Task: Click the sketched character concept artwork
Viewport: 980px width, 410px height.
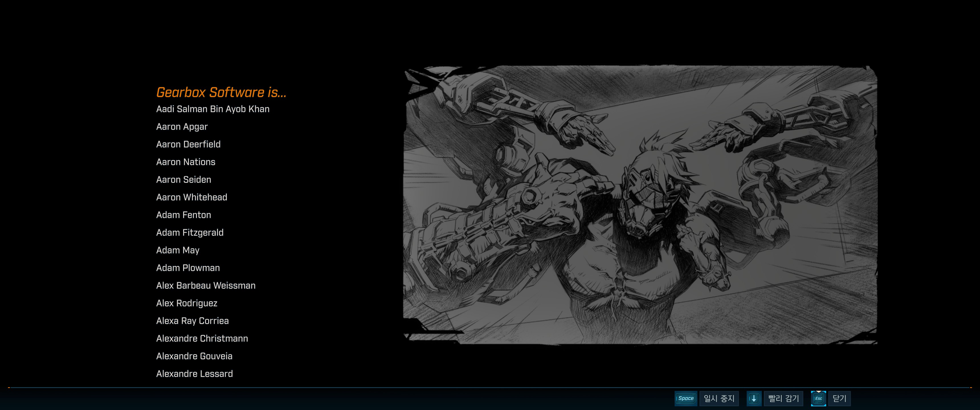Action: (x=640, y=205)
